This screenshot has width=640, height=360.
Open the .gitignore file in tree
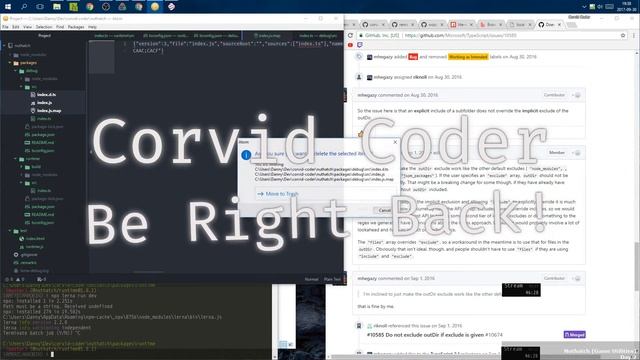[x=29, y=255]
